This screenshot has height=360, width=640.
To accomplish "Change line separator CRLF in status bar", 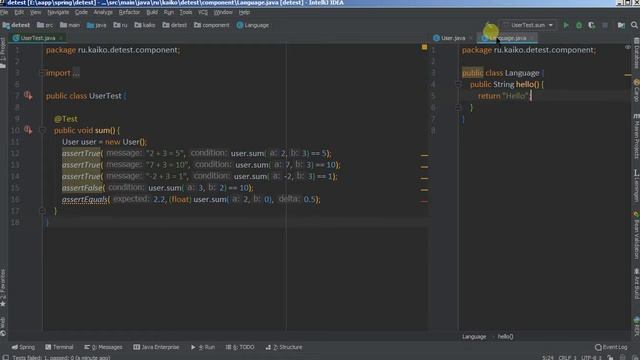I will pos(567,358).
